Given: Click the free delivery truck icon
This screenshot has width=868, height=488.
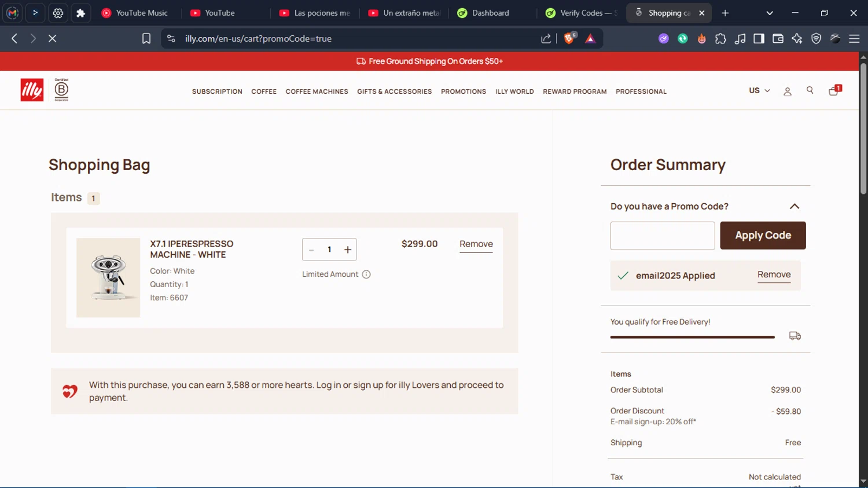Looking at the screenshot, I should pos(795,336).
